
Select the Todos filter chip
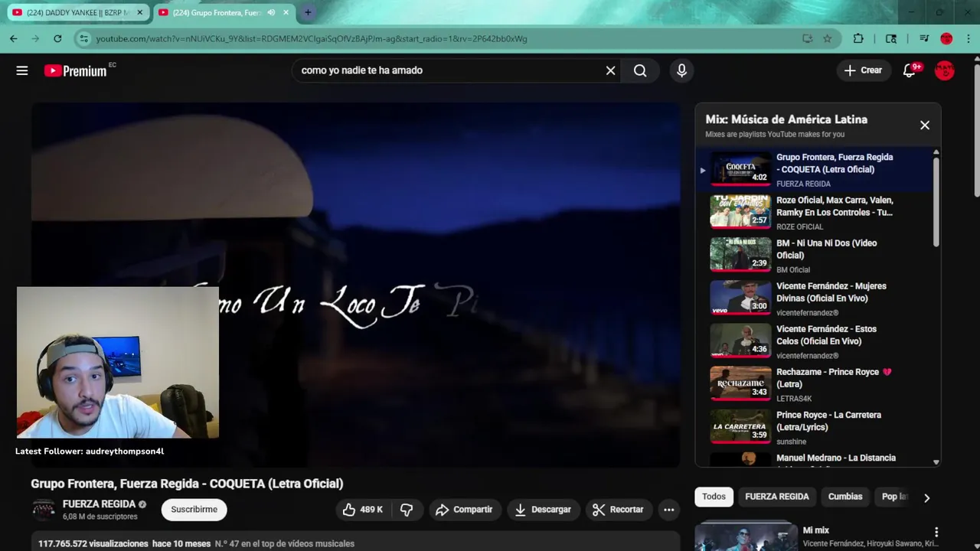[714, 497]
